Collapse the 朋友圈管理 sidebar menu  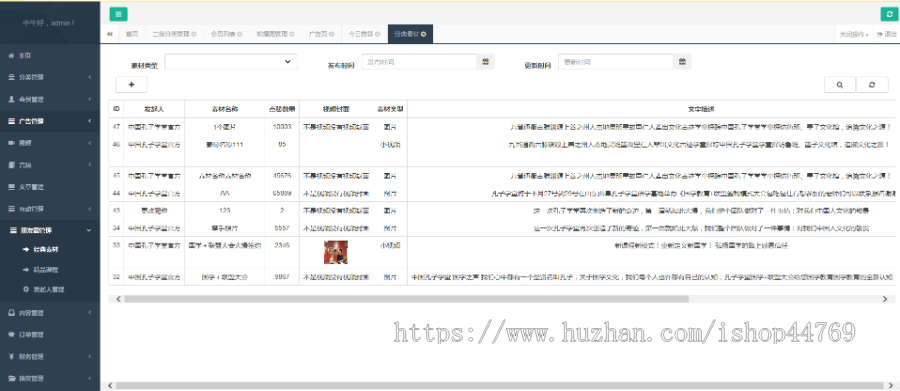click(x=50, y=230)
